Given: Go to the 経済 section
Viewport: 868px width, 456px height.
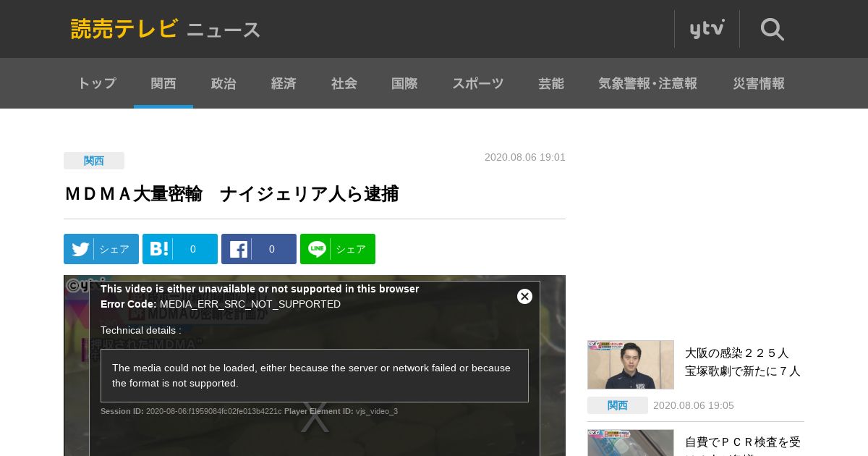Looking at the screenshot, I should (x=284, y=83).
